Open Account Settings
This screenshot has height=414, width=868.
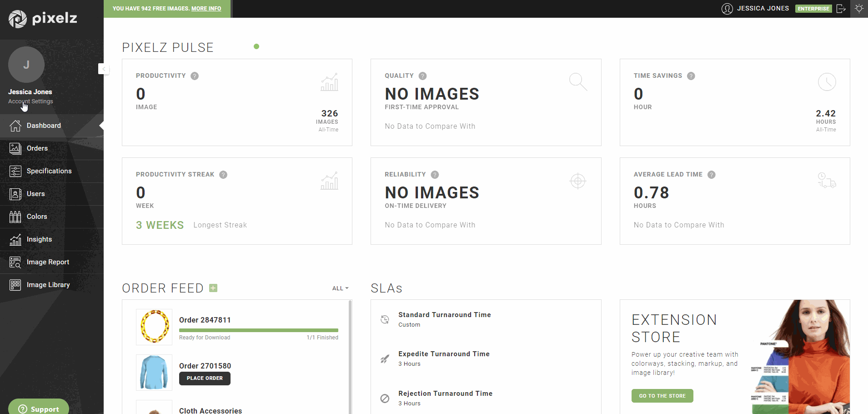tap(30, 101)
